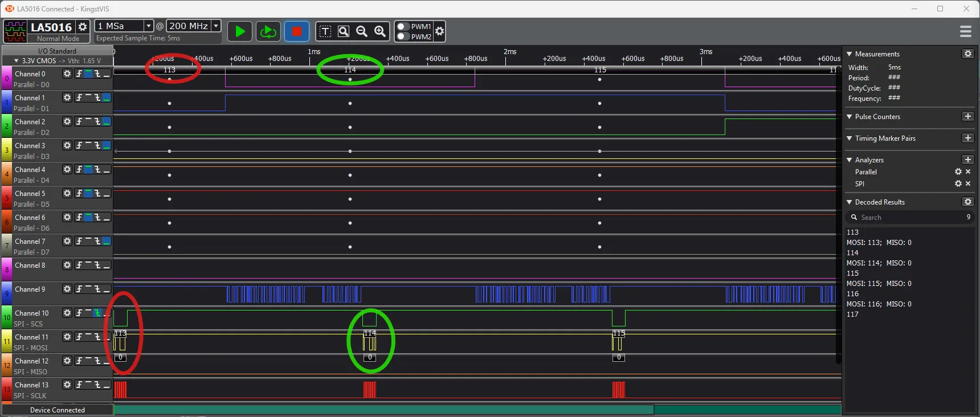The height and width of the screenshot is (417, 980).
Task: Set falling edge trigger on Channel 2
Action: (97, 121)
